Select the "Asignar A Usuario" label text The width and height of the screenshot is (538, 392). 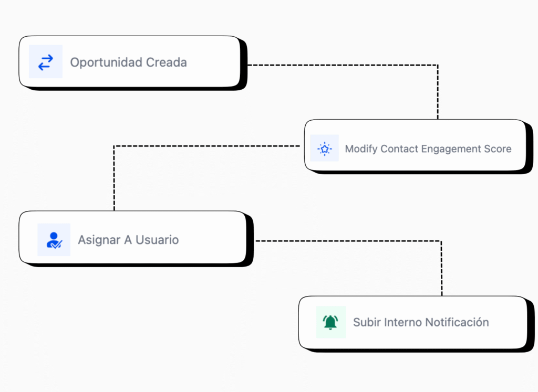pyautogui.click(x=128, y=240)
